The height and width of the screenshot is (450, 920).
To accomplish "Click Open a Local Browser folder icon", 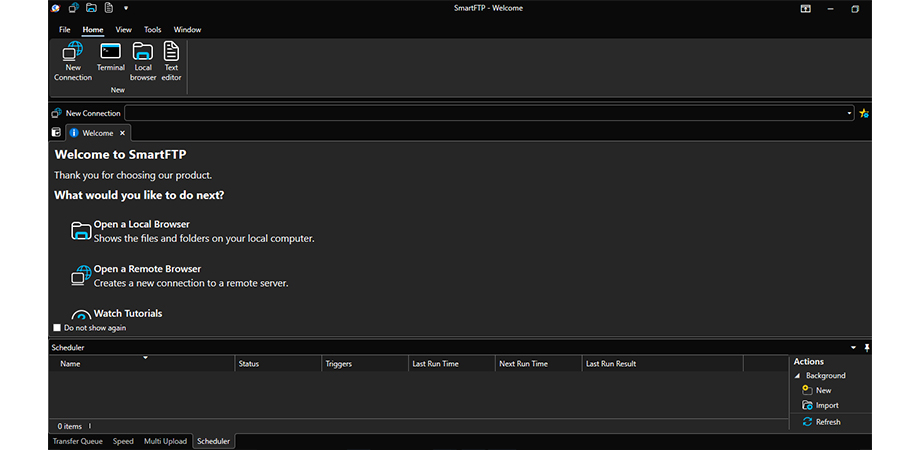I will 81,231.
